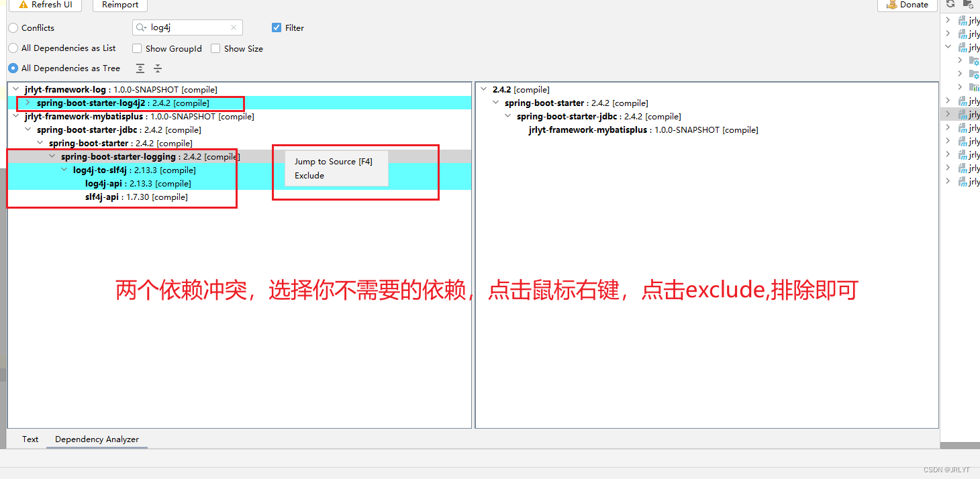
Task: Click the reload Maven projects icon in sidebar
Action: point(950,4)
